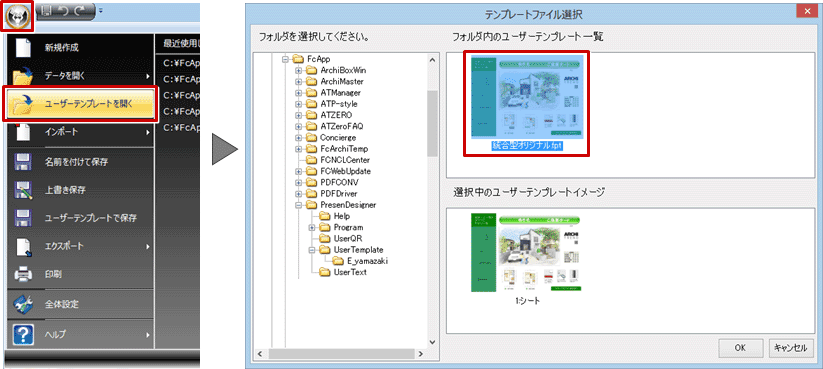Select 新規作成 in the application menu
Screen dimensions: 823x369
tap(80, 48)
